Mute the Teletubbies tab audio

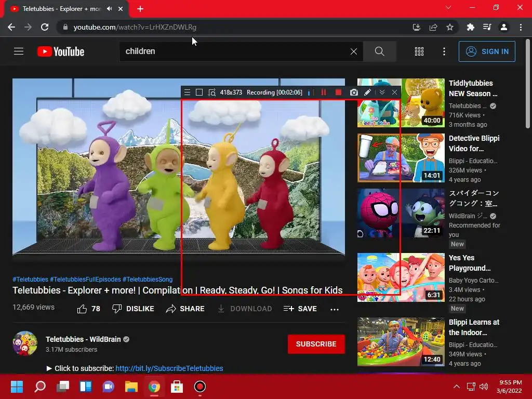109,9
